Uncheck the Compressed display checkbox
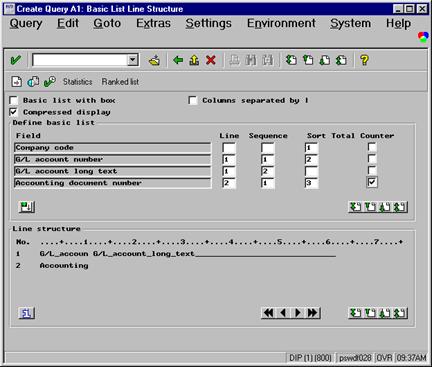432x367 pixels. pyautogui.click(x=14, y=112)
